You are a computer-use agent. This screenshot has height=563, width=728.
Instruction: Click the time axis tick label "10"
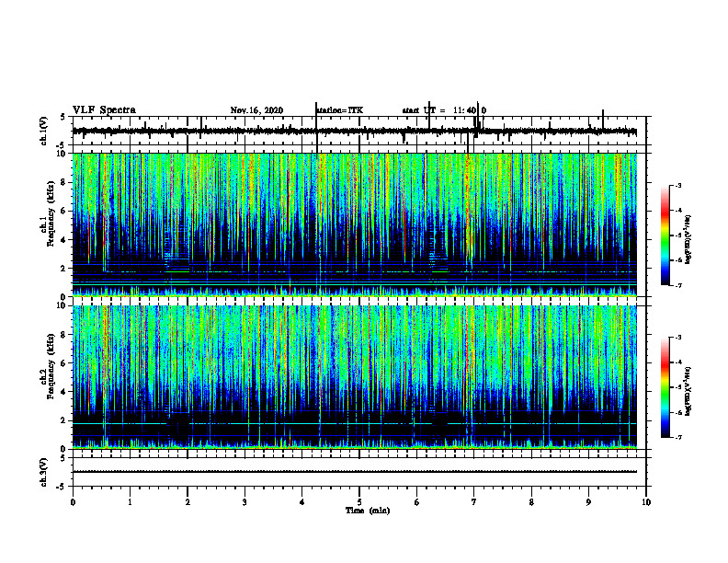(x=646, y=502)
